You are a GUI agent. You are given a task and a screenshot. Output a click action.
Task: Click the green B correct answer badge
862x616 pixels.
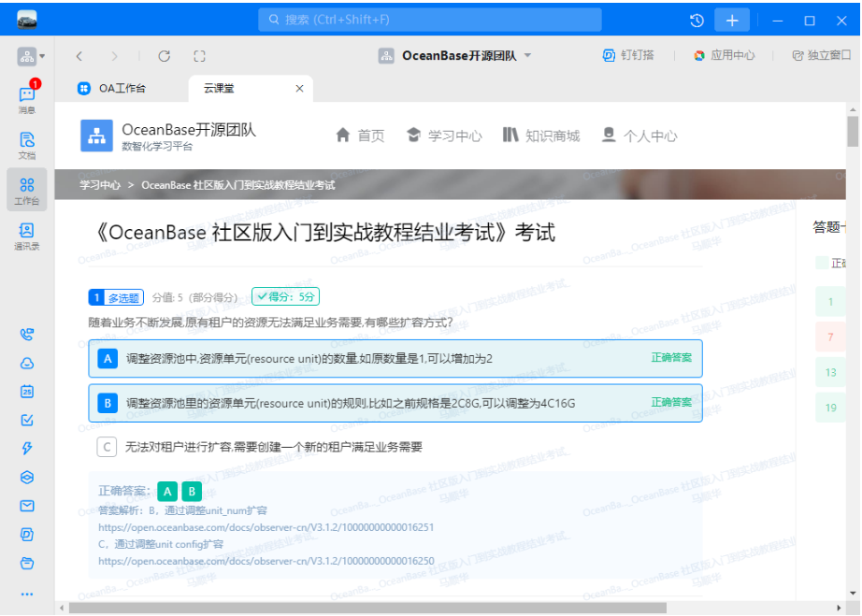tap(192, 492)
